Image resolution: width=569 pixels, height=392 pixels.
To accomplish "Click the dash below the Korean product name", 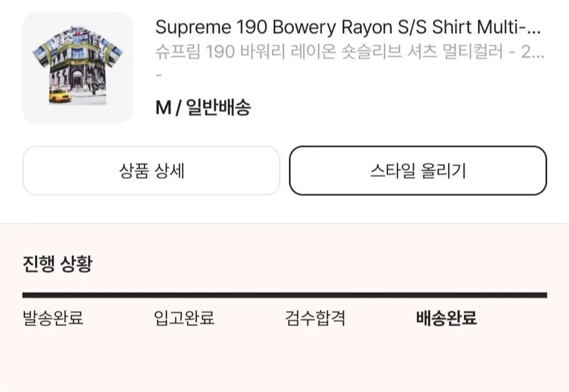I will (158, 76).
